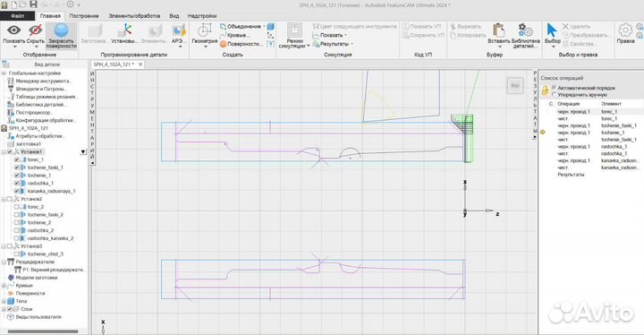Check the tochenie_chist_3 checkbox
644x335 pixels.
(17, 253)
